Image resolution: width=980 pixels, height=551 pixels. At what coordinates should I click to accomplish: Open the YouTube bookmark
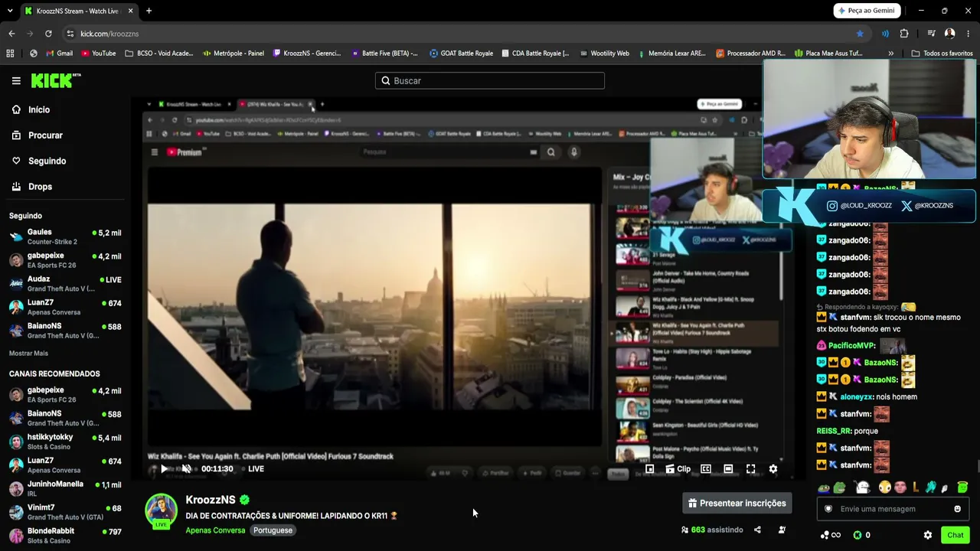click(98, 54)
